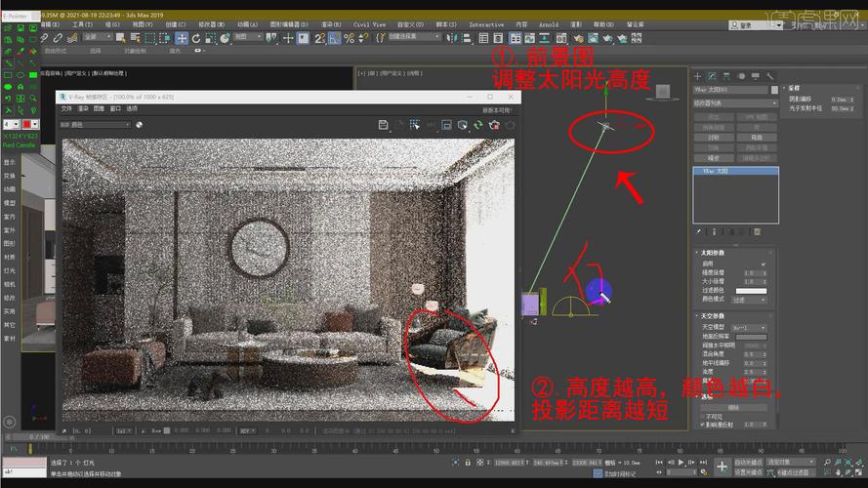868x488 pixels.
Task: Click the object name input field
Action: click(x=730, y=90)
